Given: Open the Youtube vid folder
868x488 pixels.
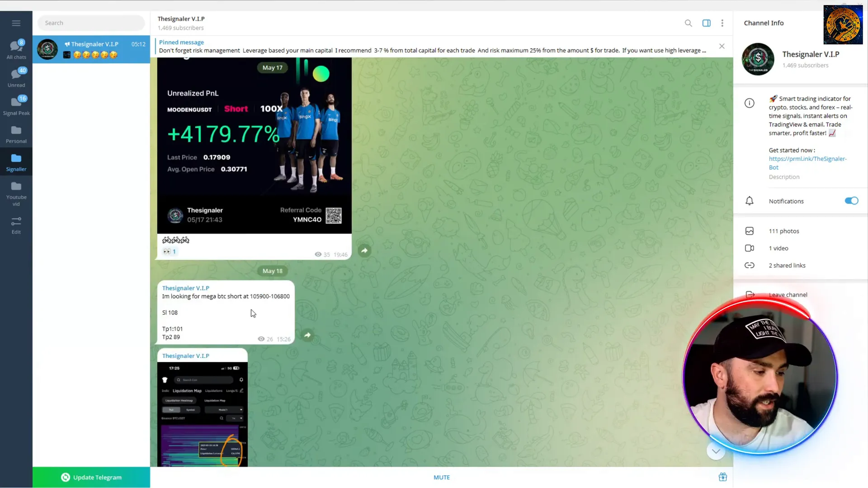Looking at the screenshot, I should pos(16,193).
